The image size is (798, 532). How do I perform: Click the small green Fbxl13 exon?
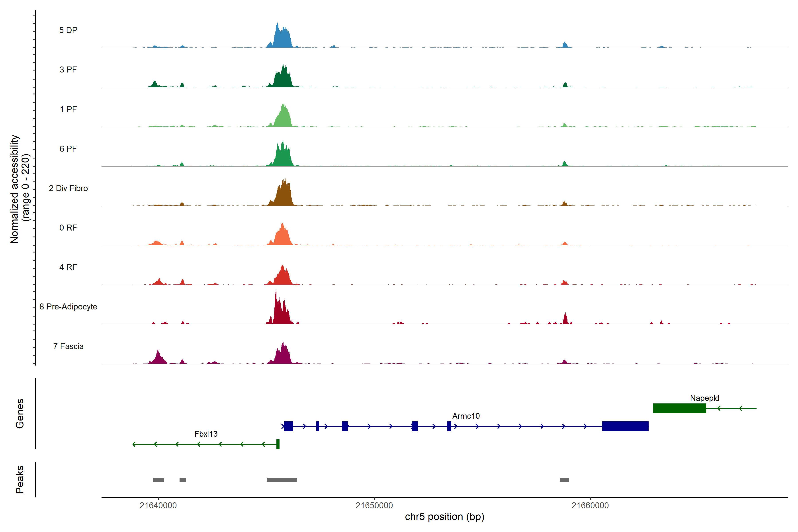pos(278,444)
